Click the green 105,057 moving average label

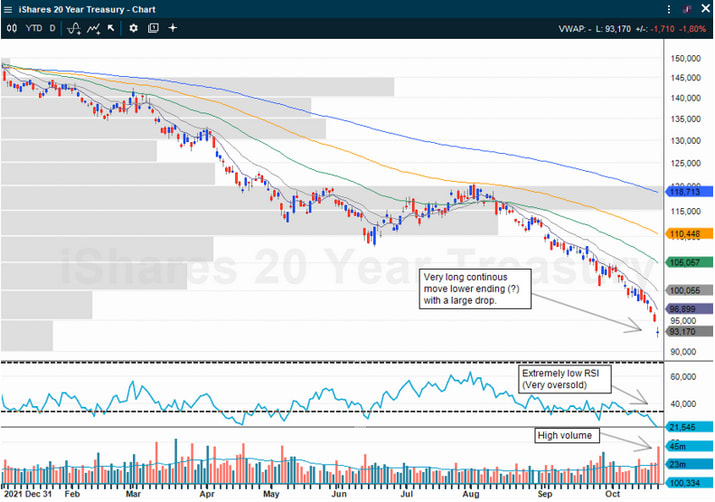coord(689,262)
